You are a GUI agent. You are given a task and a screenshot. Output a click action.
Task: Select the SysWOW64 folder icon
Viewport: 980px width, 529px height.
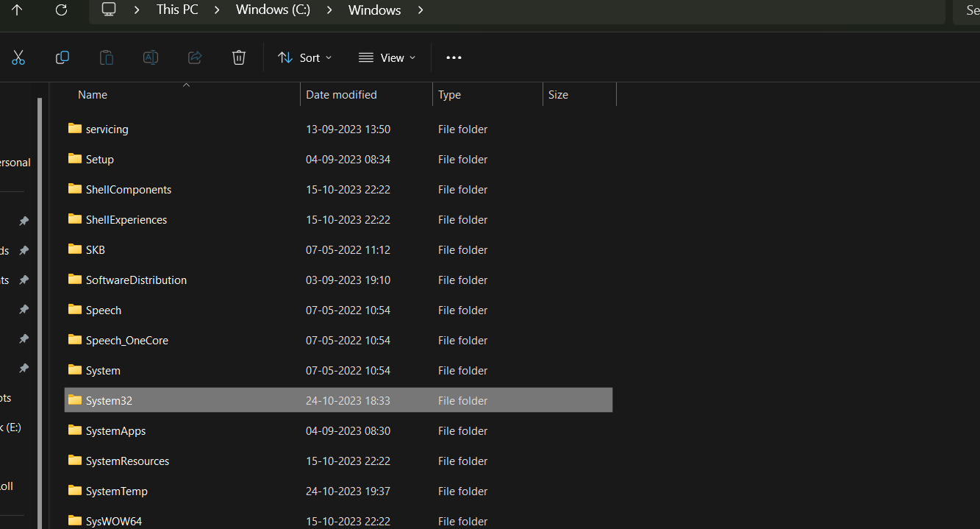coord(75,521)
